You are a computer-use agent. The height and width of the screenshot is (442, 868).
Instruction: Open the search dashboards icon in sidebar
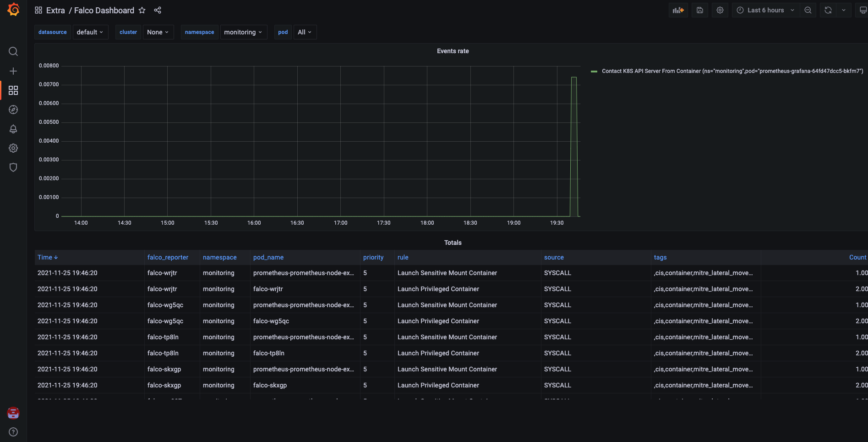(x=13, y=51)
